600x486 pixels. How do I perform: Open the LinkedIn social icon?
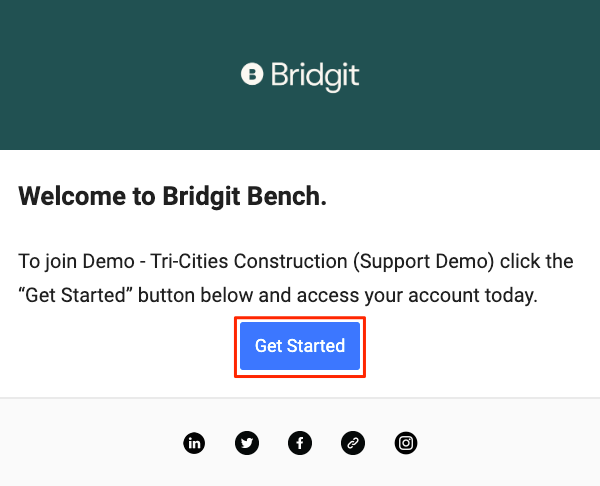click(194, 443)
